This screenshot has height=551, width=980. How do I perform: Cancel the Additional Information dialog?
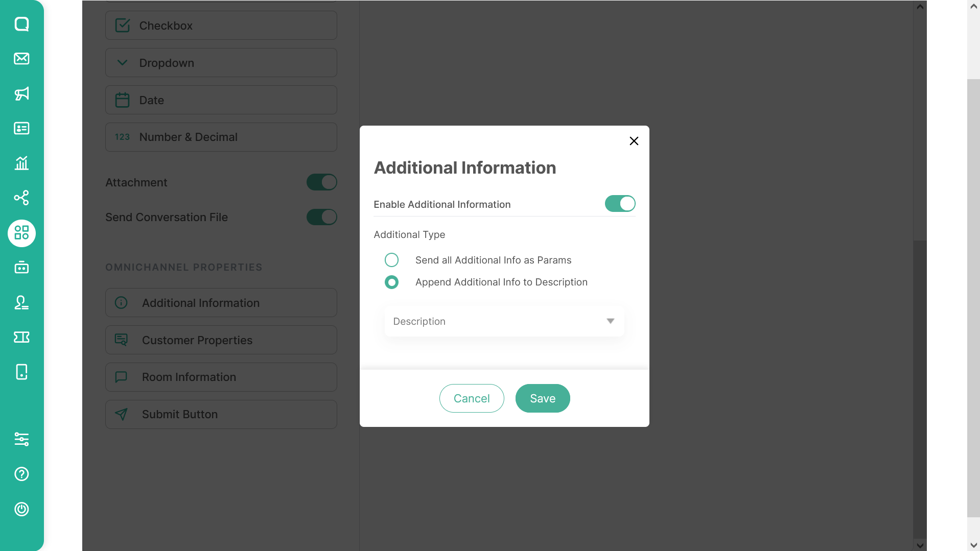472,398
